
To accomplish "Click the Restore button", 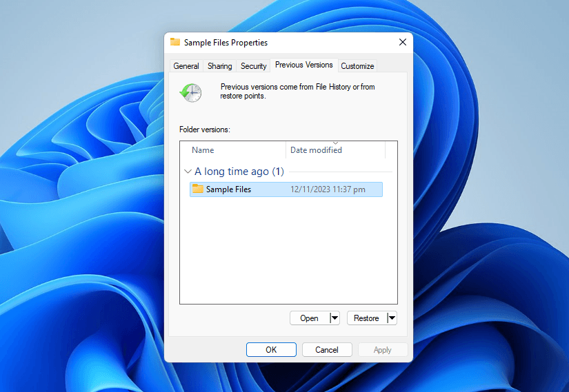I will pyautogui.click(x=366, y=318).
